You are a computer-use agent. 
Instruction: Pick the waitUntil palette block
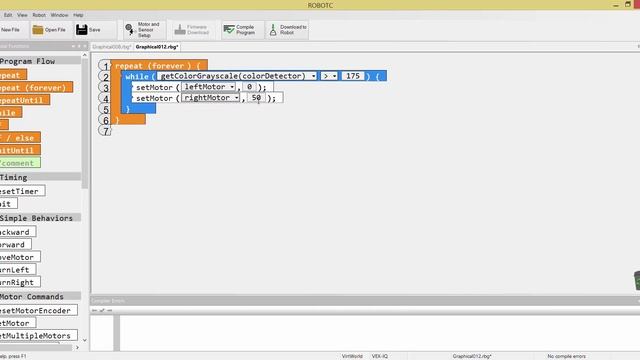[x=20, y=150]
